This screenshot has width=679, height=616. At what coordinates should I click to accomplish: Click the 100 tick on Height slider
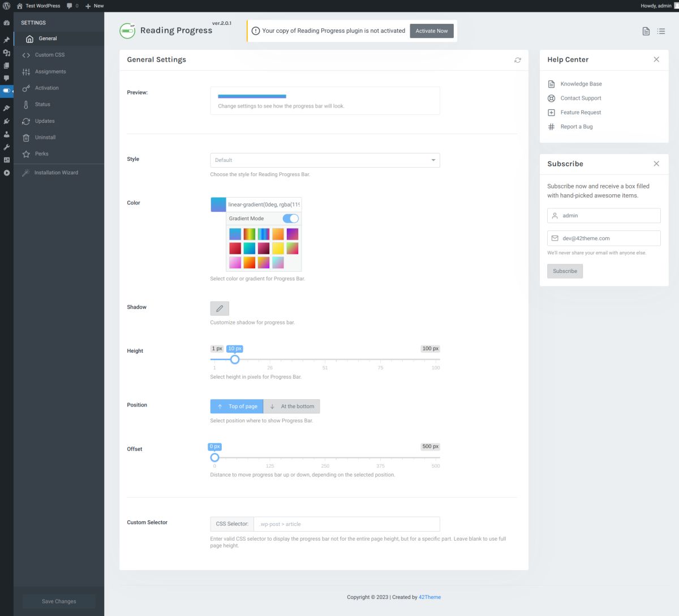pyautogui.click(x=435, y=368)
